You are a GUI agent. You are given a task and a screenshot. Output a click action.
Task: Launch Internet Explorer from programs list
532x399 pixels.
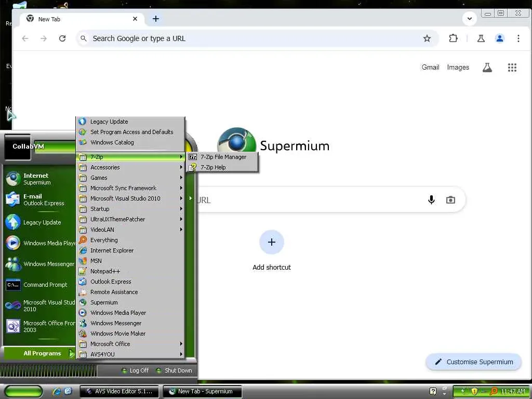(x=130, y=250)
